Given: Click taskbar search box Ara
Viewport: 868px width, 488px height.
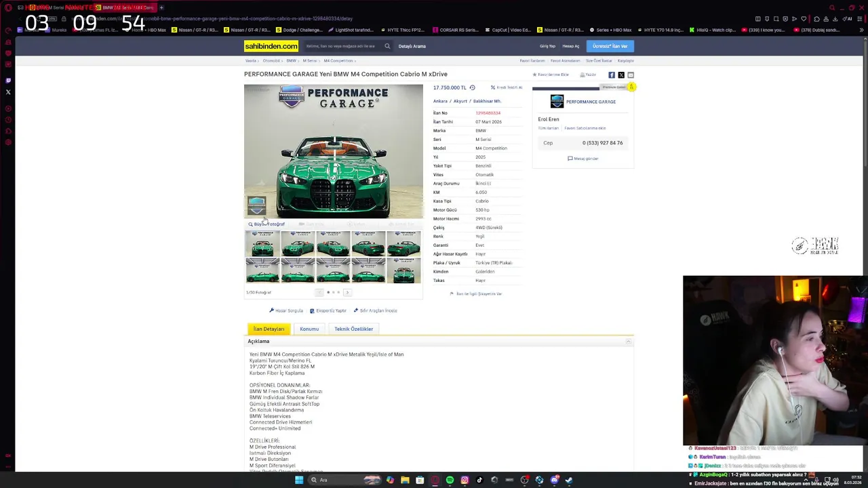Looking at the screenshot, I should pyautogui.click(x=344, y=480).
